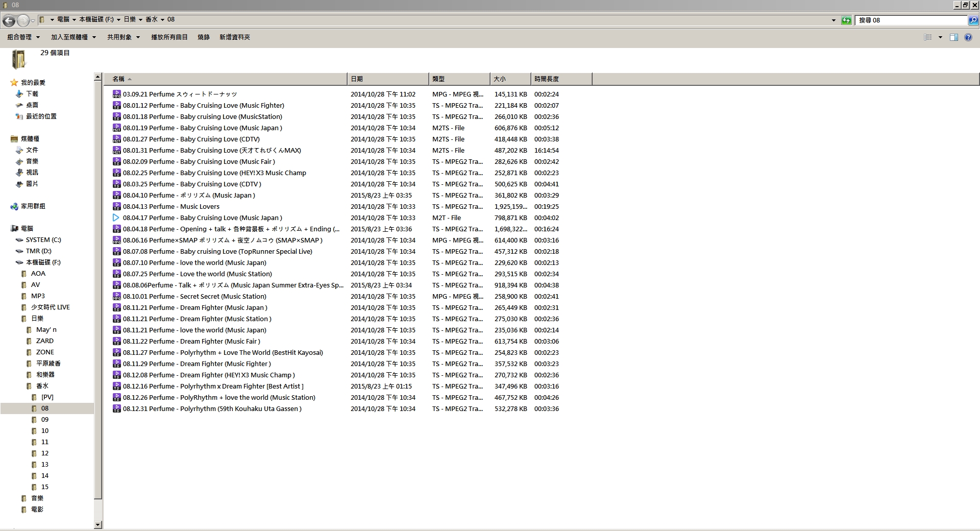Image resolution: width=980 pixels, height=531 pixels.
Task: Select May'n folder in tree
Action: [x=46, y=329]
